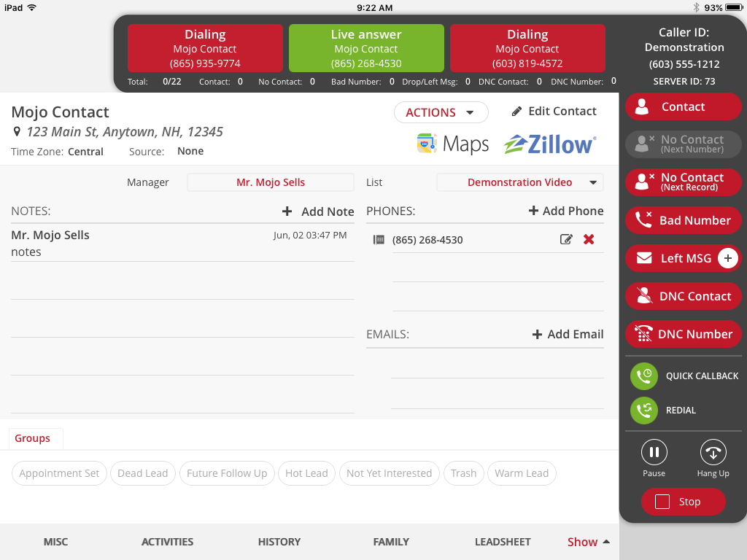The width and height of the screenshot is (747, 560).
Task: Edit phone number using the pencil icon
Action: tap(567, 239)
